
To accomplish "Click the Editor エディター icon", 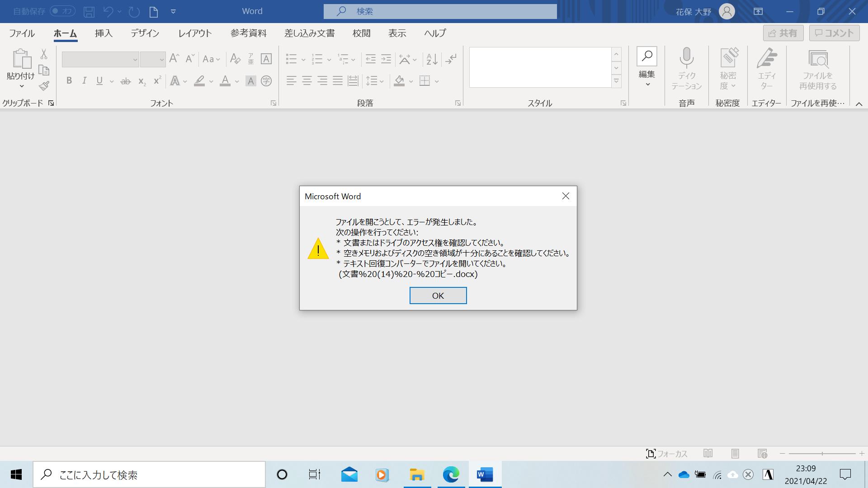I will (767, 58).
